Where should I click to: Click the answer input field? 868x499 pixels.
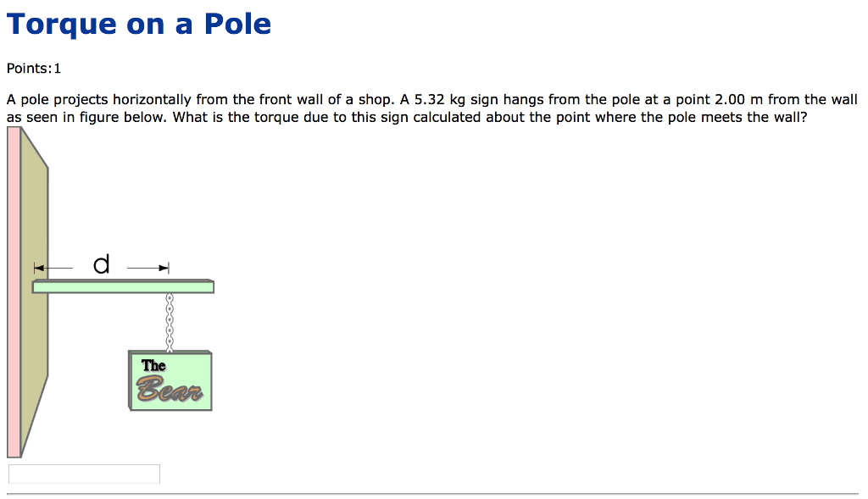click(83, 474)
